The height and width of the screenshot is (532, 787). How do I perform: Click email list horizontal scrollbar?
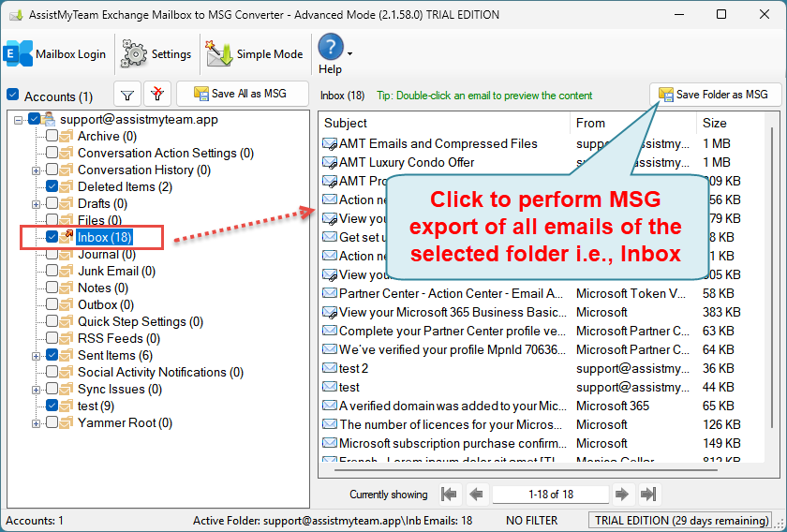pyautogui.click(x=526, y=470)
